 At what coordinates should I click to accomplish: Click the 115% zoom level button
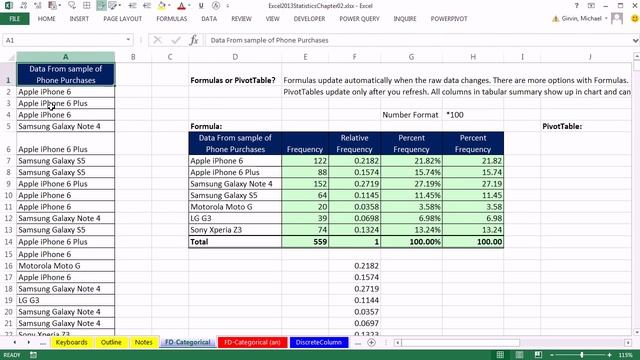click(626, 355)
